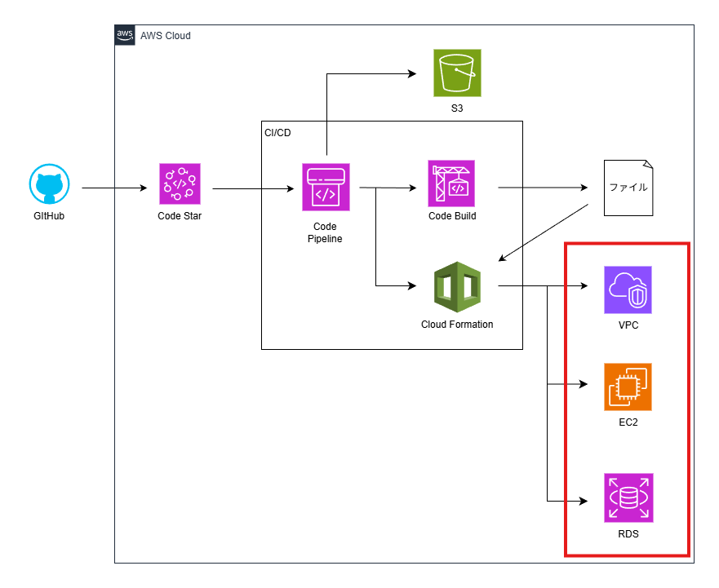The width and height of the screenshot is (719, 588).
Task: Click the Code Pipeline icon
Action: click(326, 188)
